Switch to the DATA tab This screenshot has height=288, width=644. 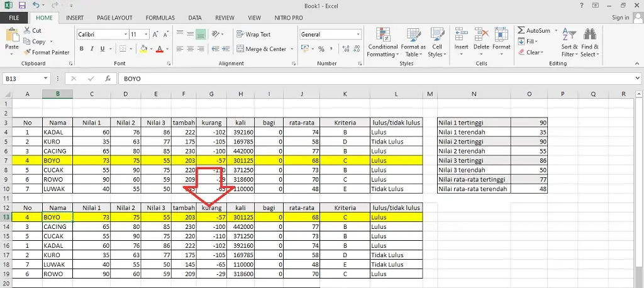click(x=195, y=18)
